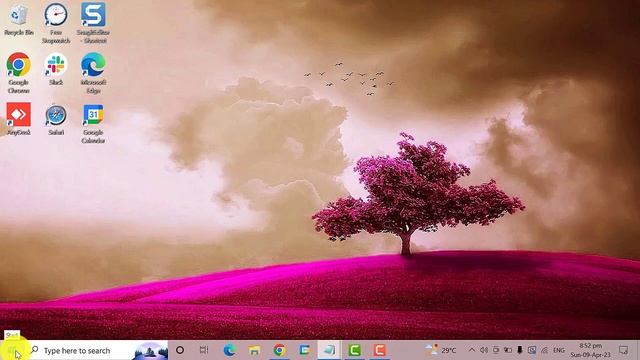Switch to the highlighted active taskbar app
This screenshot has width=640, height=360.
tap(329, 350)
